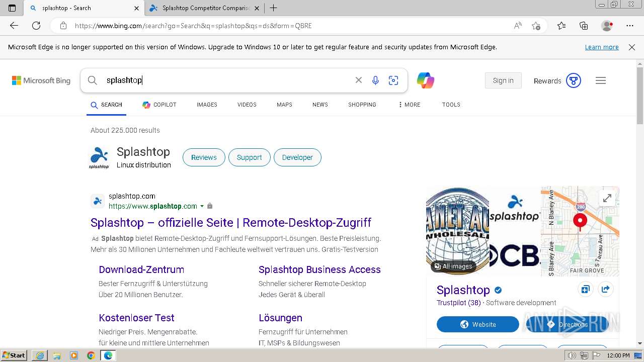
Task: Open the Splashtop Business Access link
Action: coord(319,269)
